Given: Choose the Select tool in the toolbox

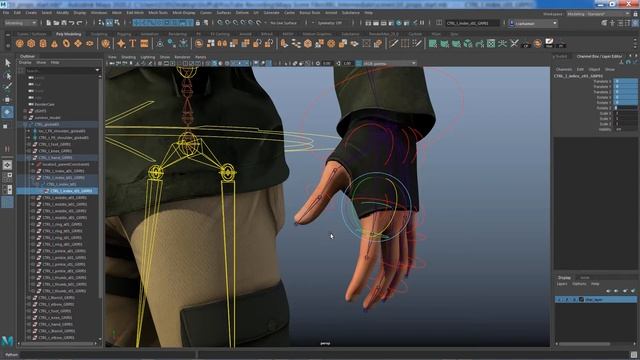Looking at the screenshot, I should pos(7,63).
